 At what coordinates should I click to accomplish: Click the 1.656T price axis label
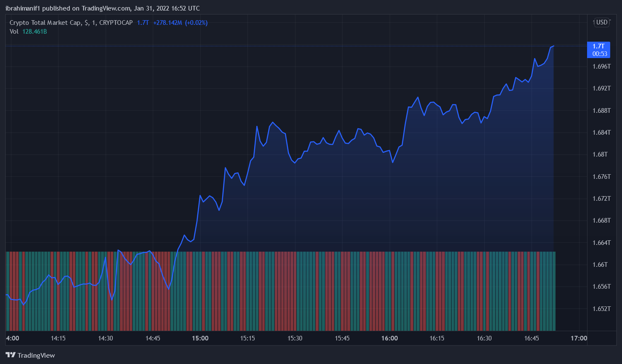coord(601,287)
